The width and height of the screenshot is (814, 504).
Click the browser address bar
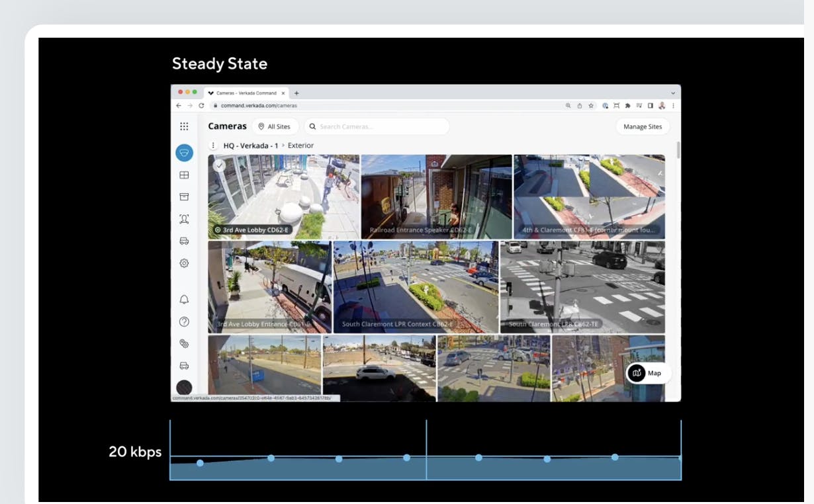(384, 105)
